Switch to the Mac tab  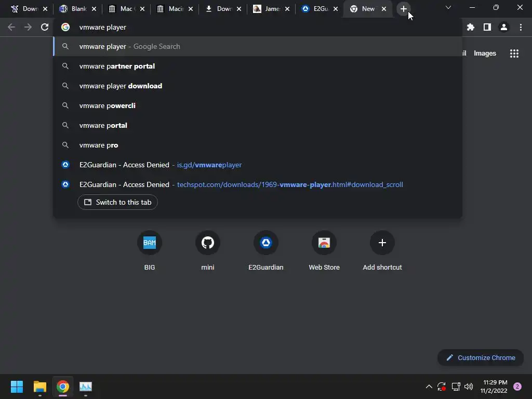(x=126, y=9)
